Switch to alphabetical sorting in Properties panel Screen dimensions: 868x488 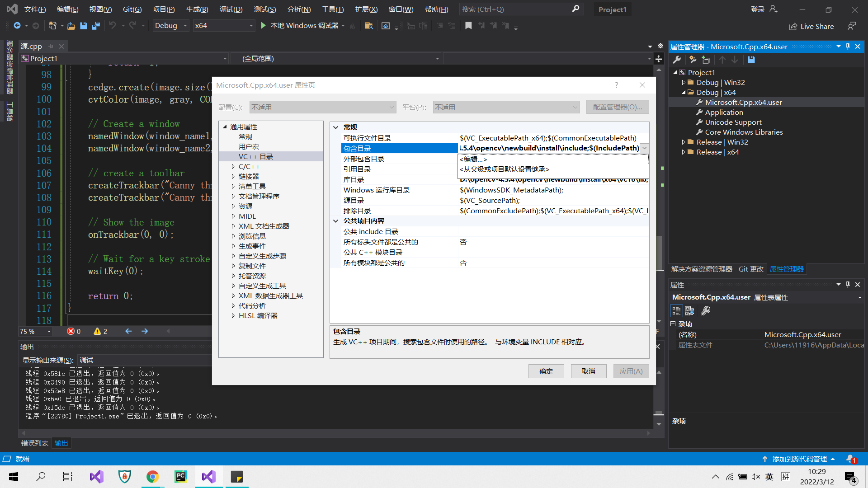(x=689, y=311)
